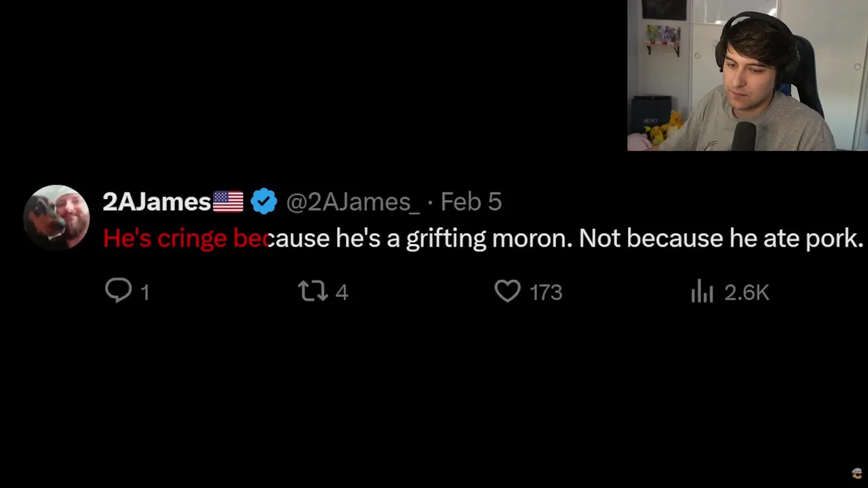Viewport: 868px width, 488px height.
Task: Click the retweet count of 4
Action: click(341, 292)
